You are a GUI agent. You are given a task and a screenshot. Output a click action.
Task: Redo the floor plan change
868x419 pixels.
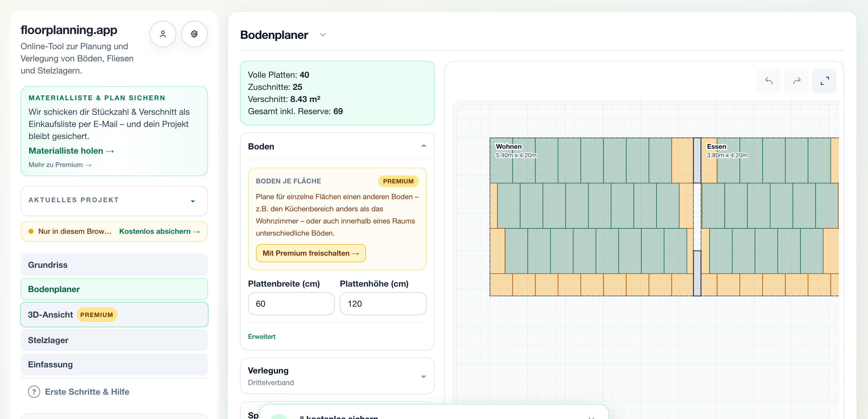click(x=796, y=81)
